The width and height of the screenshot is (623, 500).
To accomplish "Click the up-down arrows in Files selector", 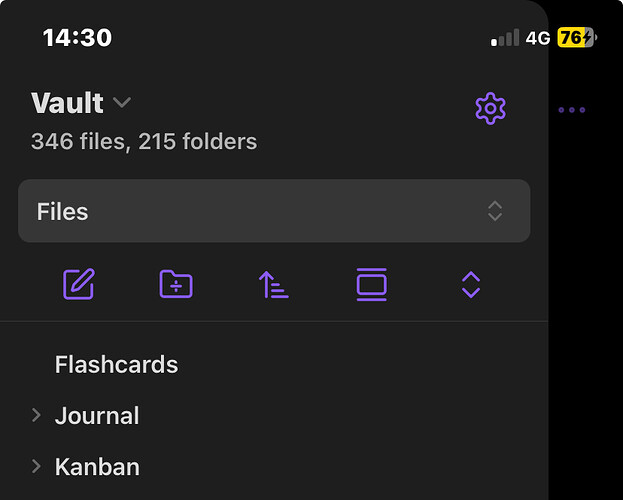I will coord(494,211).
